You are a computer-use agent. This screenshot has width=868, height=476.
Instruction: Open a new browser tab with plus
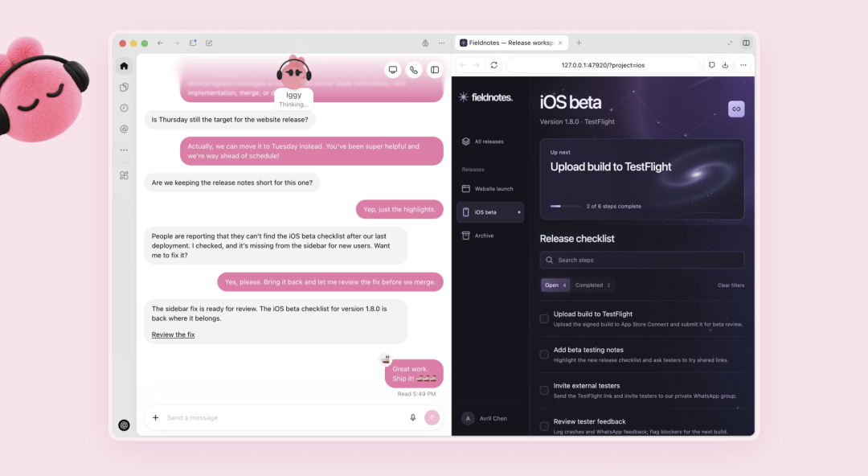(579, 43)
